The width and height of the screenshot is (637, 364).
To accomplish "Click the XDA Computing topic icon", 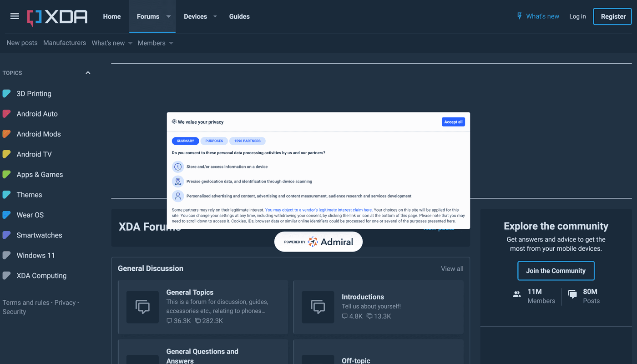I will [x=7, y=276].
